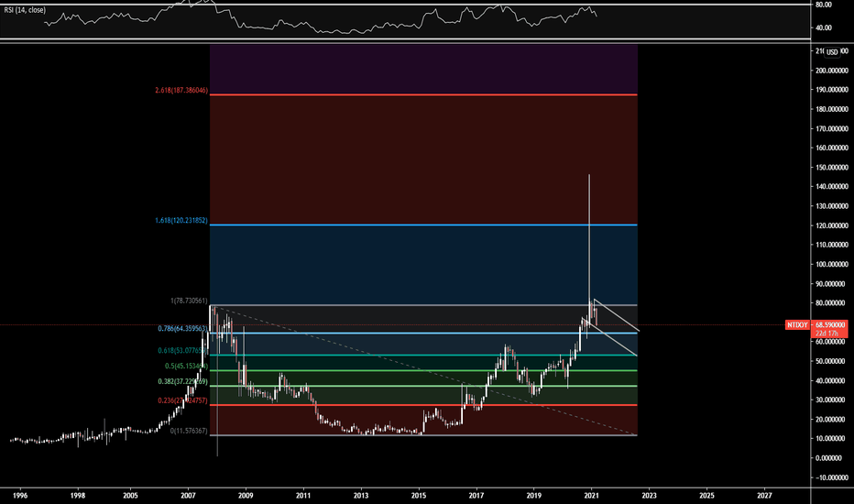
Task: Select the 2.618(187.386046) Fibonacci label
Action: click(x=181, y=90)
